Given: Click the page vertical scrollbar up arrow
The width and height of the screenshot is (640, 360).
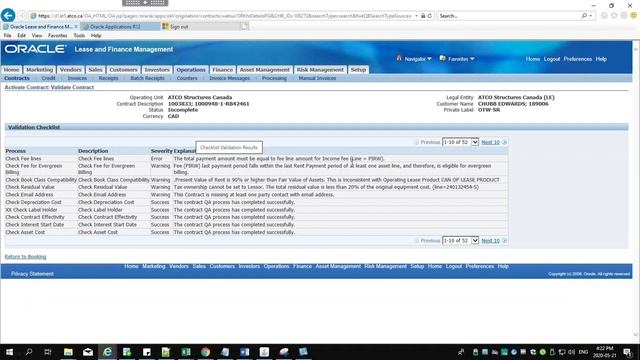Looking at the screenshot, I should pyautogui.click(x=636, y=48).
